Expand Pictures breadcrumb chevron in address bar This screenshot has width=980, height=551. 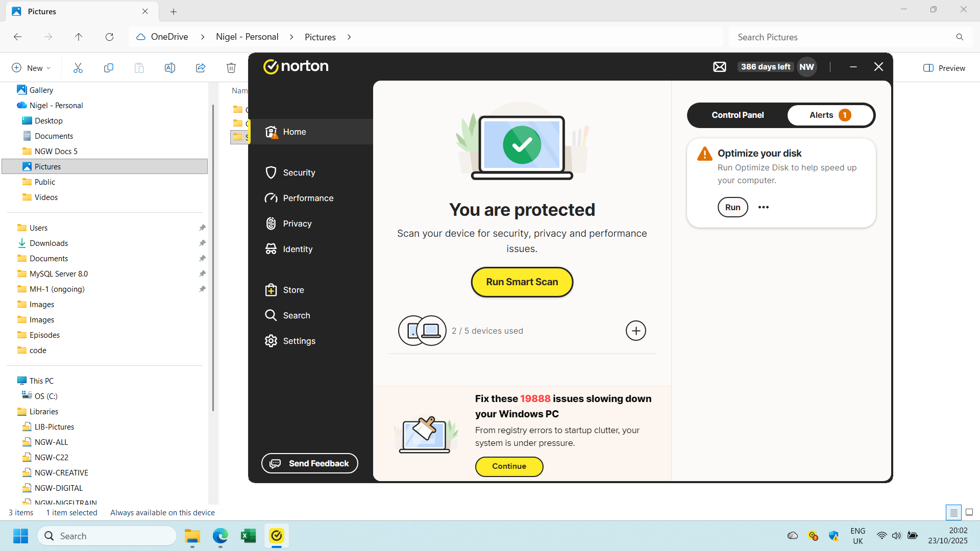[349, 37]
